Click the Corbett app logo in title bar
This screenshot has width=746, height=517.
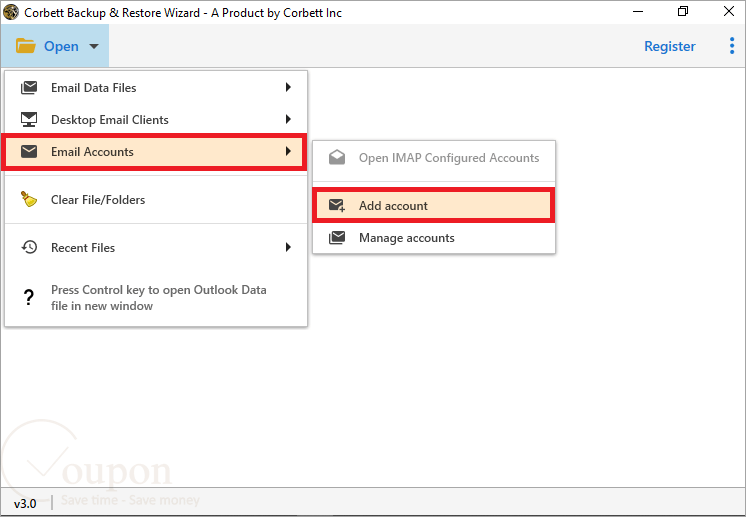point(11,12)
